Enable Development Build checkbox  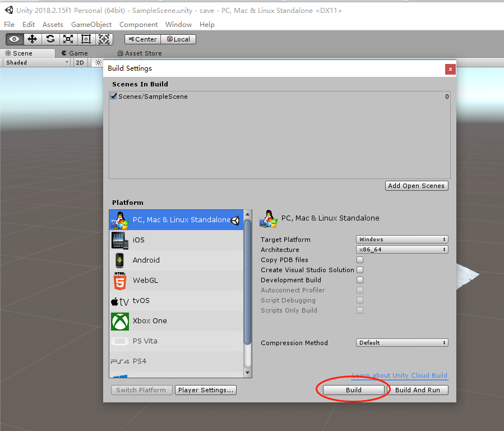(360, 280)
